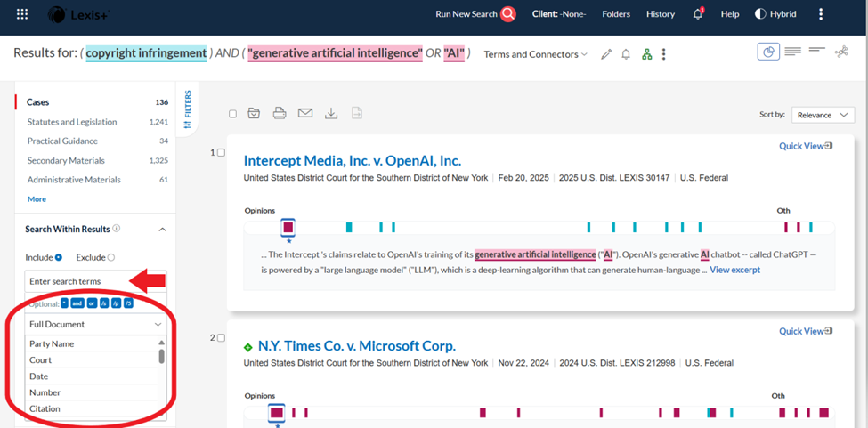The image size is (868, 428).
Task: Toggle the vertical FILTERS panel tab
Action: [x=188, y=109]
